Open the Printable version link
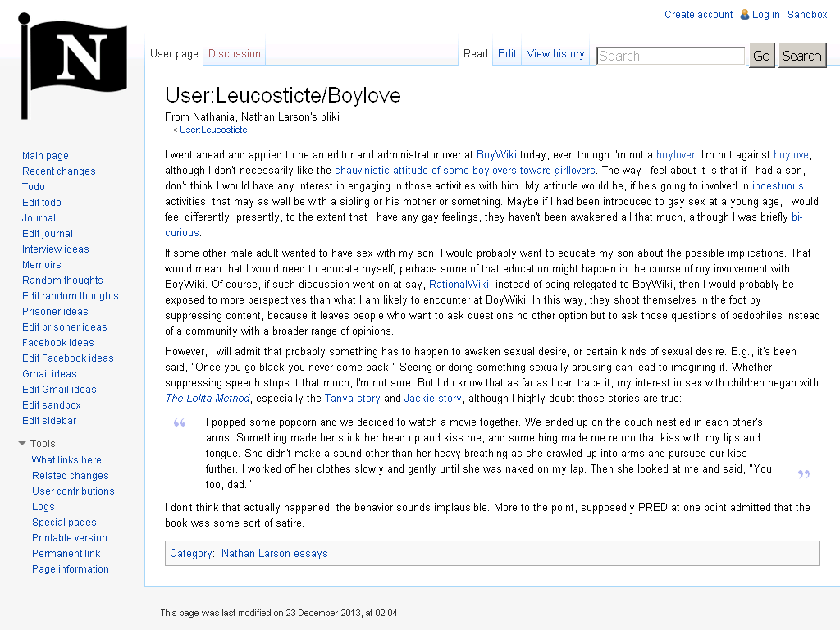Viewport: 840px width, 630px height. (70, 538)
